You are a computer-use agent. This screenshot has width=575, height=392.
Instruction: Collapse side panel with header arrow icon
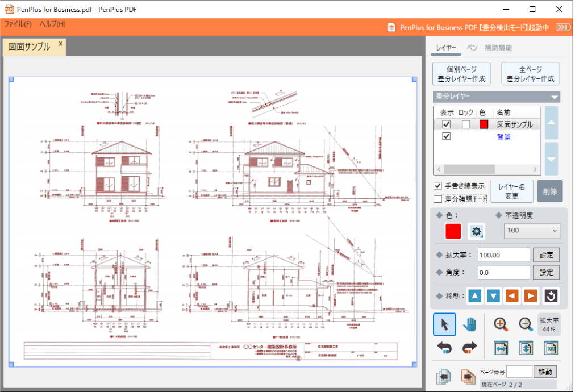[x=563, y=27]
